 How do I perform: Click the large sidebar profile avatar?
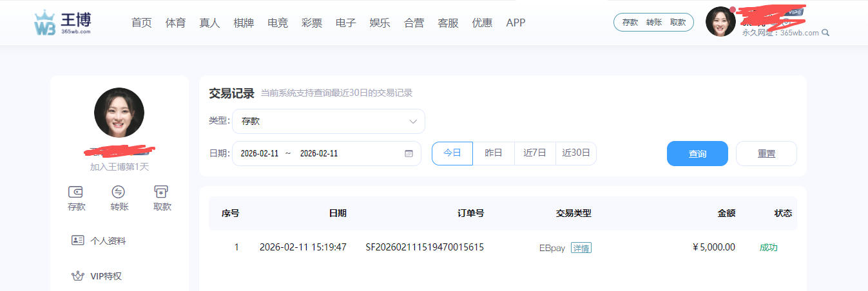(119, 113)
